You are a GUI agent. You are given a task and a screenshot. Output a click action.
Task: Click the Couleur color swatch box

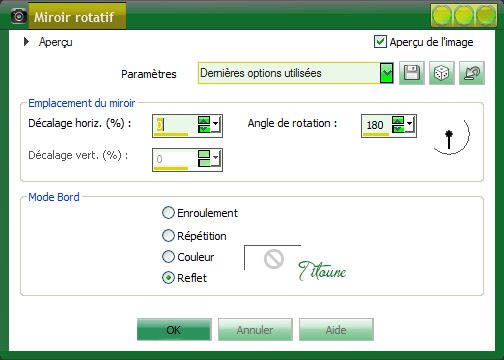273,258
